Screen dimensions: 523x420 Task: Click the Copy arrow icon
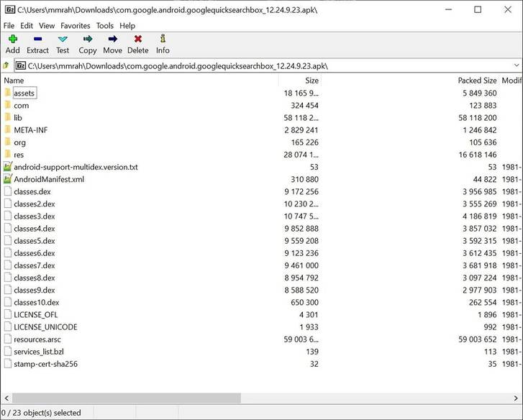[88, 39]
